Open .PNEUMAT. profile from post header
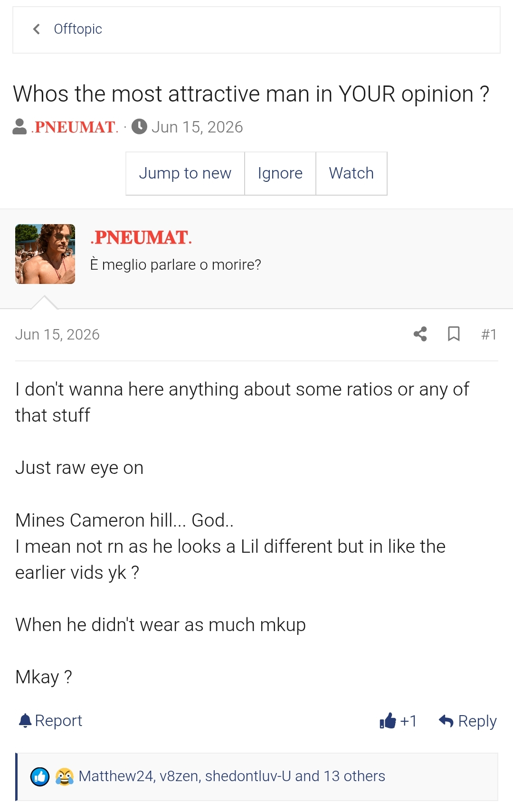The height and width of the screenshot is (812, 513). point(141,237)
